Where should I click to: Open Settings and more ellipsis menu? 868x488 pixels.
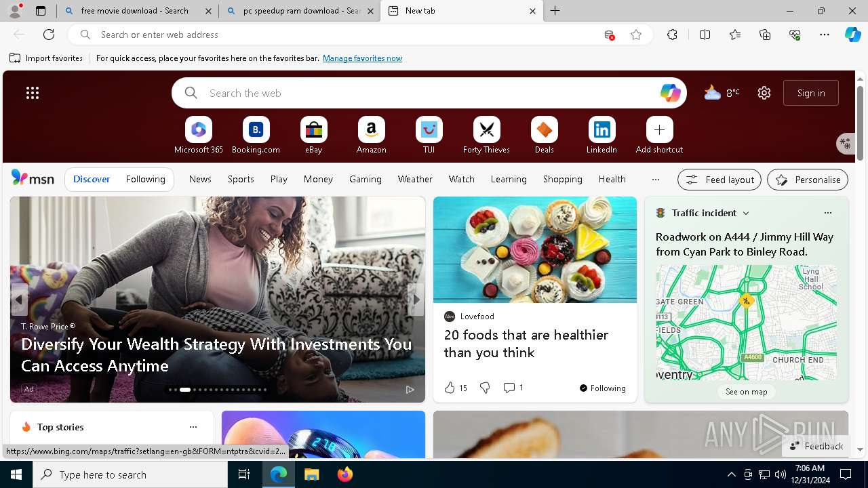pyautogui.click(x=825, y=35)
